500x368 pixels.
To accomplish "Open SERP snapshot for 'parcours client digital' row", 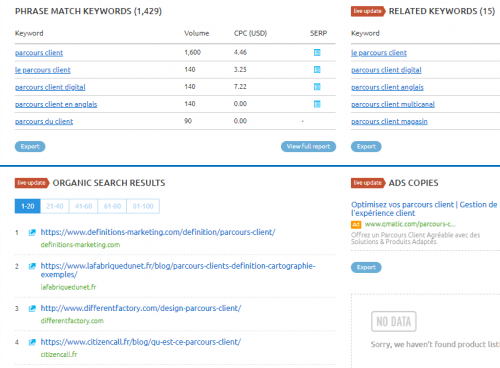I will point(317,87).
